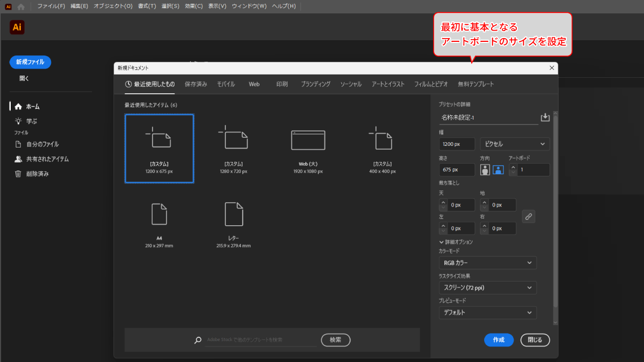The image size is (644, 362).
Task: Switch to the 印刷 tab
Action: pos(282,84)
